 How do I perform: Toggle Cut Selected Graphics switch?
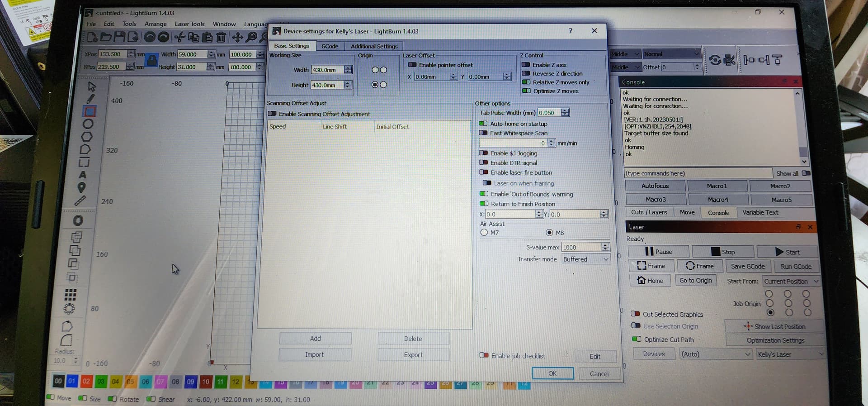635,314
